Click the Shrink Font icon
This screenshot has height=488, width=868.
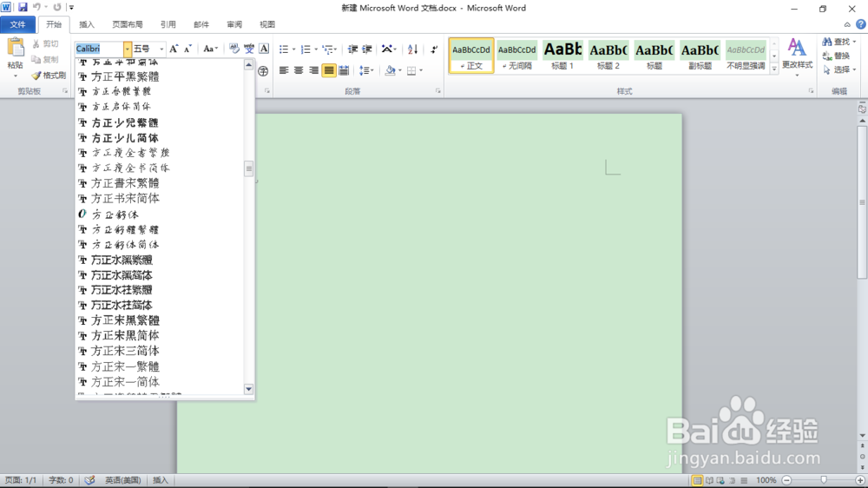click(187, 49)
